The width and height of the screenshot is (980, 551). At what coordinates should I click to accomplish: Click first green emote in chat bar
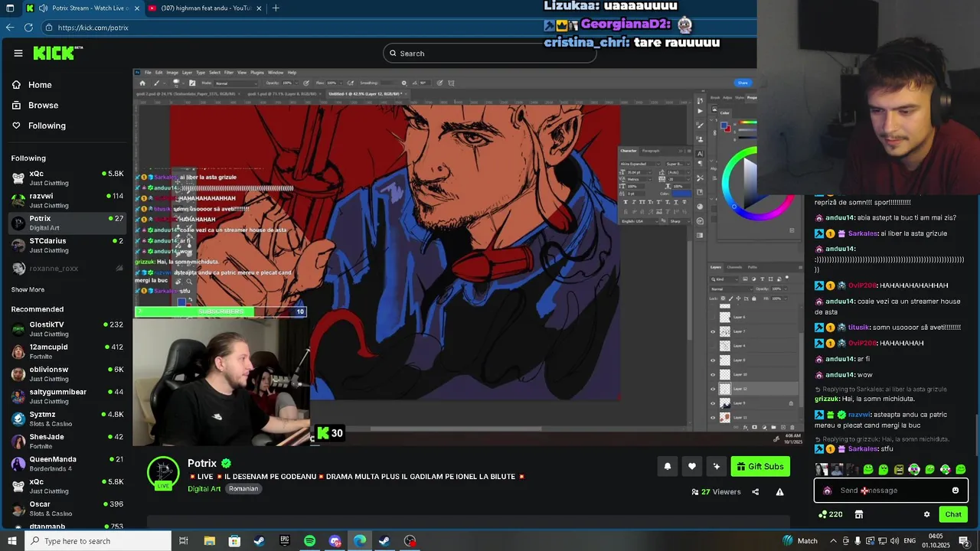(868, 469)
